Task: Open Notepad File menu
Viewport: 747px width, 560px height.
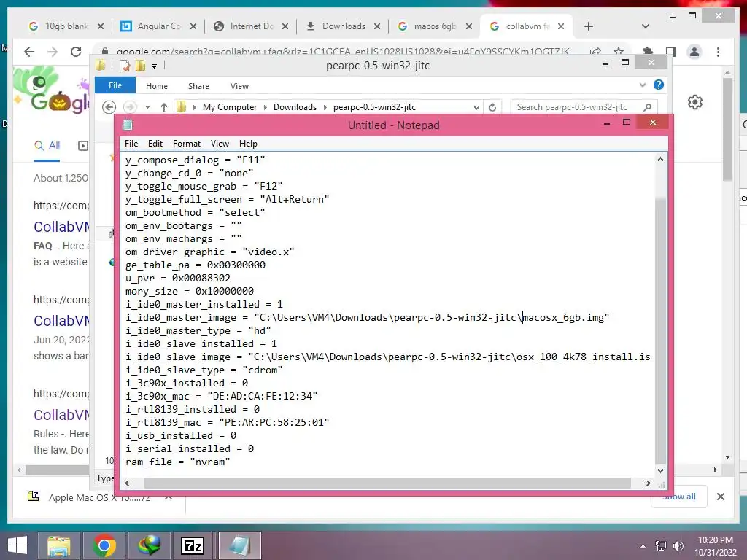Action: pyautogui.click(x=131, y=144)
